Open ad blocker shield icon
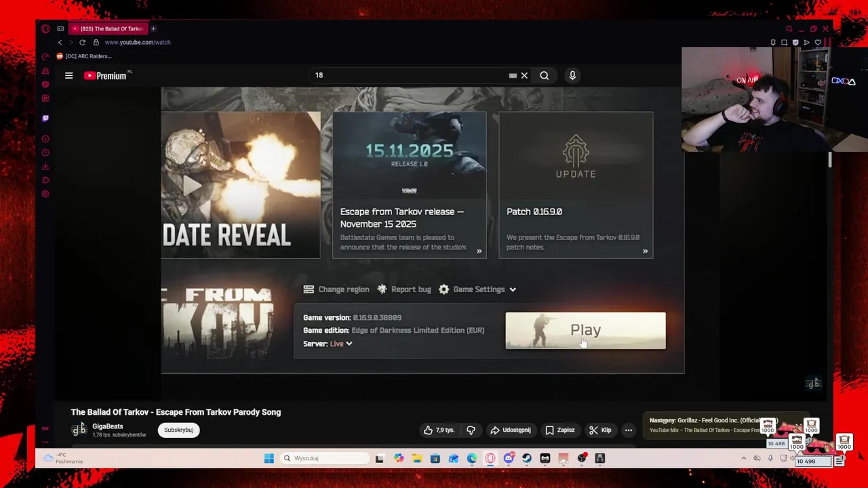 (795, 42)
